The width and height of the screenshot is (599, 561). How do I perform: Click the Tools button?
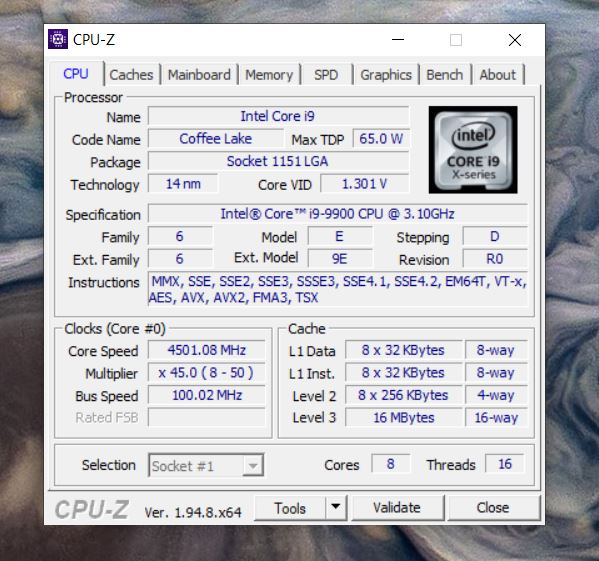[290, 508]
